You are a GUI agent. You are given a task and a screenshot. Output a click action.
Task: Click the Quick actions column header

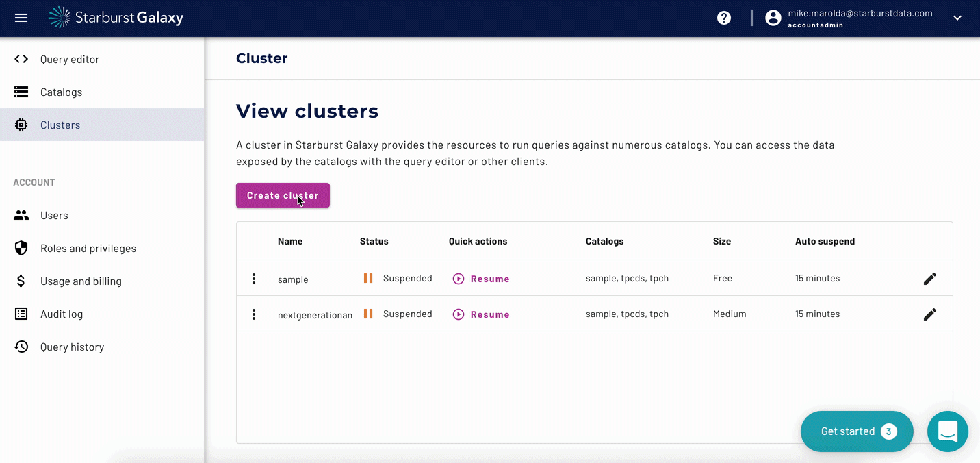(478, 241)
